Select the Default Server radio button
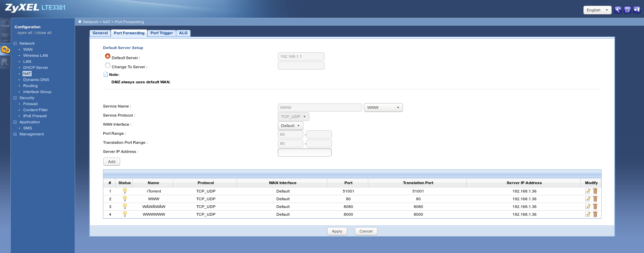644x253 pixels. pos(108,56)
